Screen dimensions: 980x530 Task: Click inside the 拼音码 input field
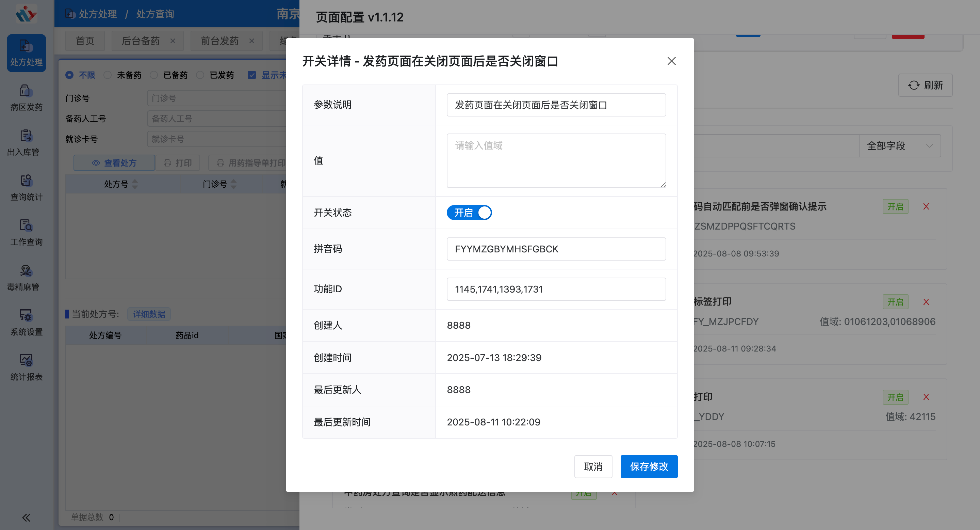pyautogui.click(x=556, y=249)
